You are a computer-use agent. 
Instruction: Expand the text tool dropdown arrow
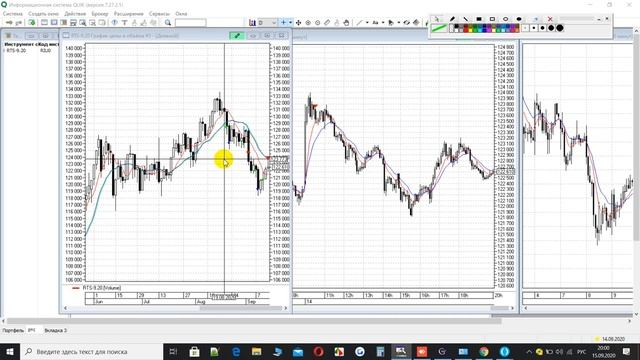[x=383, y=22]
